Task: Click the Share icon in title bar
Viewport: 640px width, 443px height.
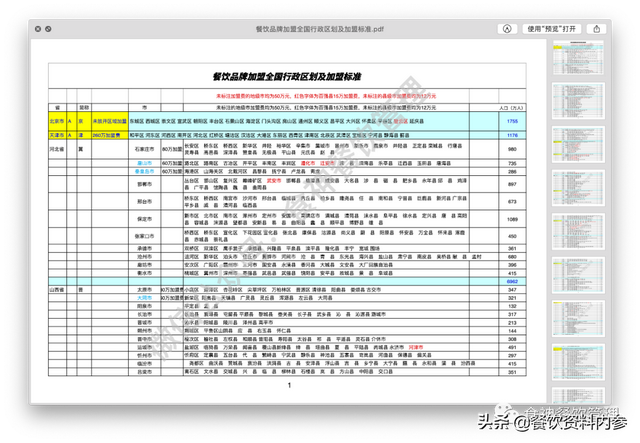Action: pyautogui.click(x=596, y=29)
